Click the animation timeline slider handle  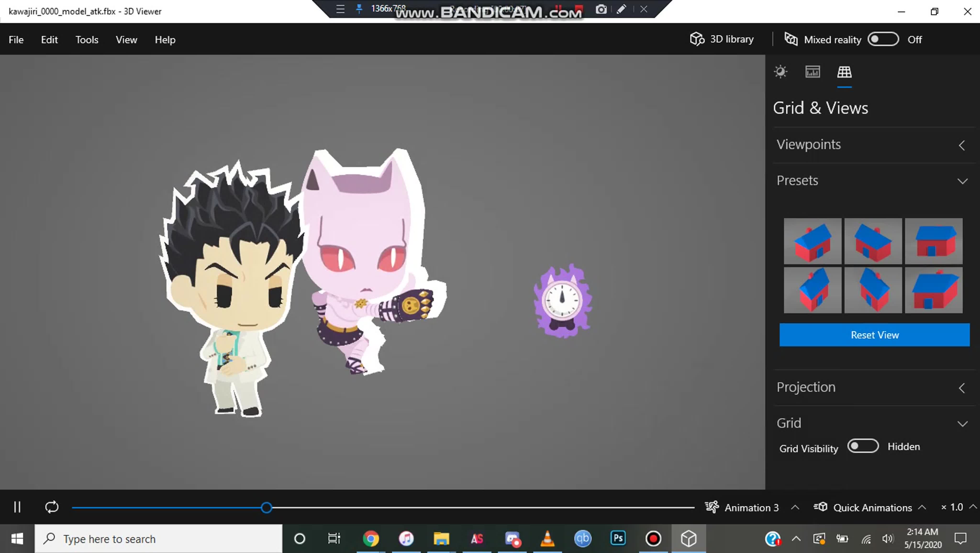tap(266, 507)
